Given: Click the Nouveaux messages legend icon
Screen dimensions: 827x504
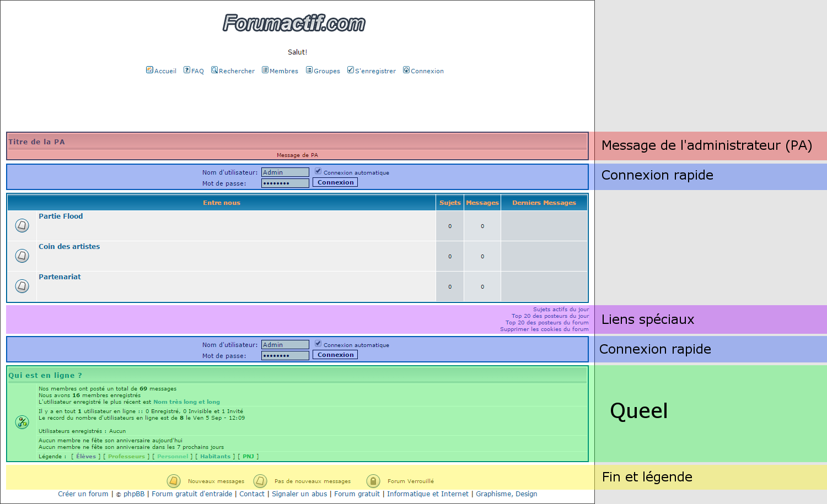Looking at the screenshot, I should pos(174,481).
